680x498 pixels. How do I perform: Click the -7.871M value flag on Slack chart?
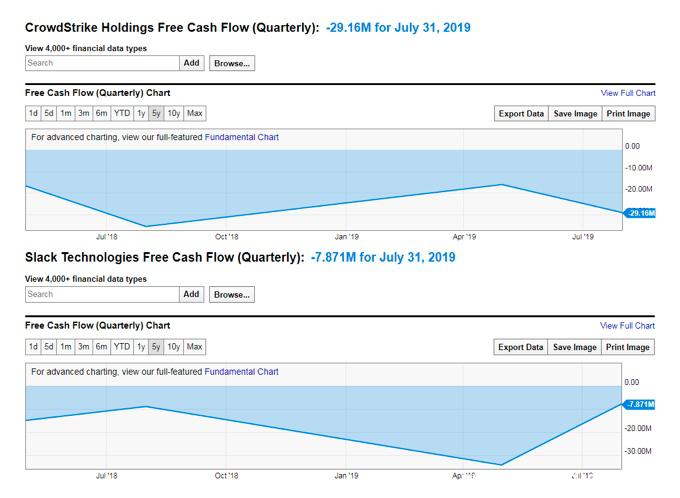[640, 404]
